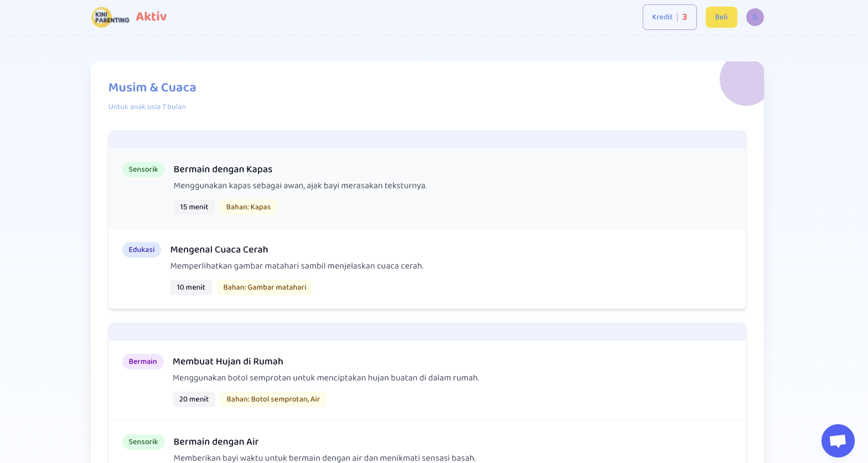Click the 10 menit duration chip
Image resolution: width=868 pixels, height=463 pixels.
click(x=191, y=287)
